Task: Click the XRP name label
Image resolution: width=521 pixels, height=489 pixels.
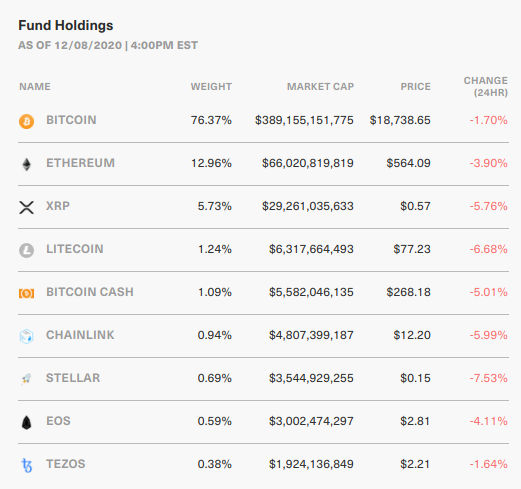Action: [x=58, y=206]
